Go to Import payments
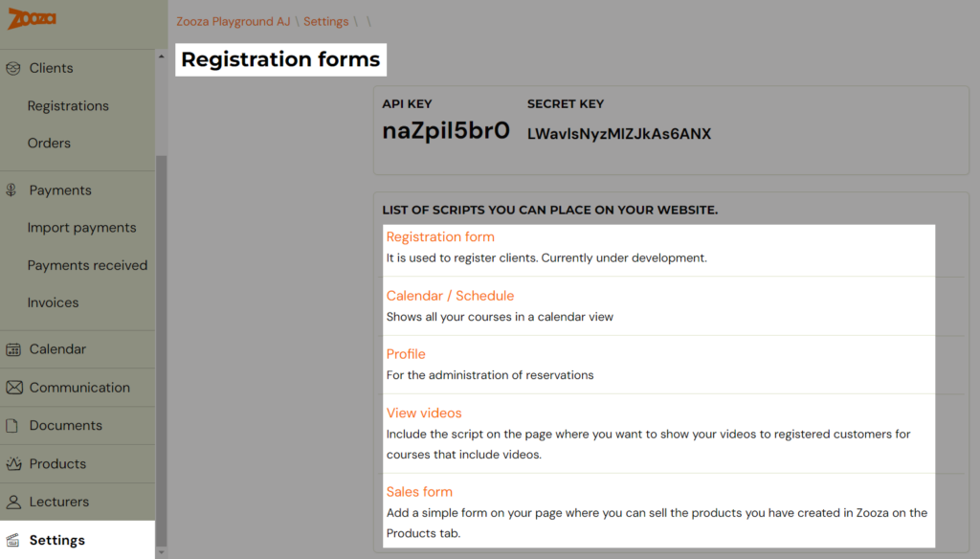Screen dimensions: 980x559 tap(82, 228)
